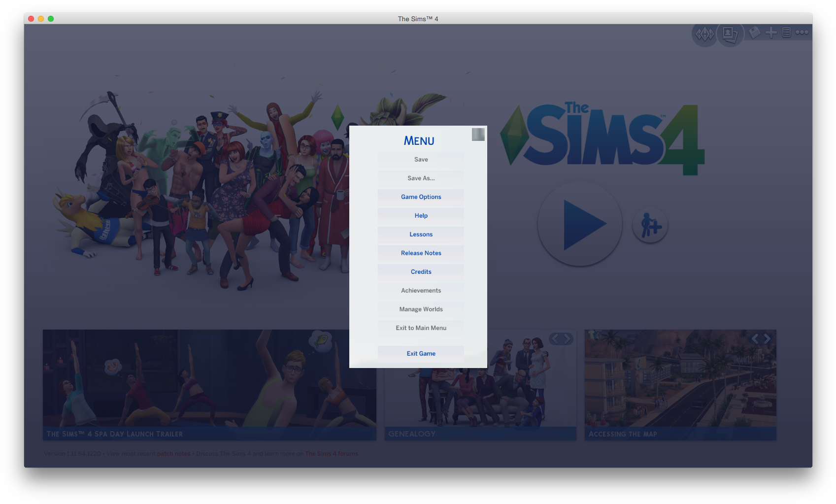The height and width of the screenshot is (504, 836).
Task: Click the plus icon in the top toolbar
Action: pos(770,33)
